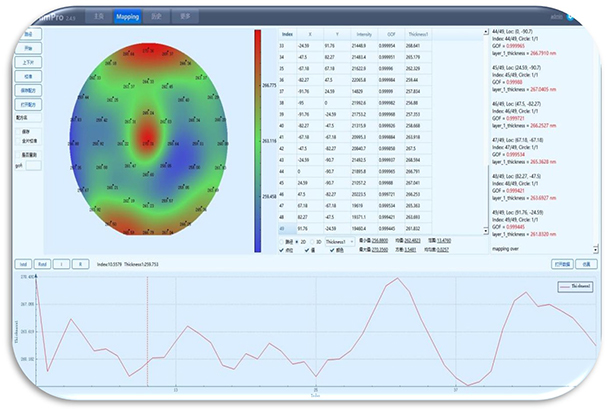This screenshot has height=412, width=608.
Task: Open the 历史 history tab
Action: (x=156, y=17)
